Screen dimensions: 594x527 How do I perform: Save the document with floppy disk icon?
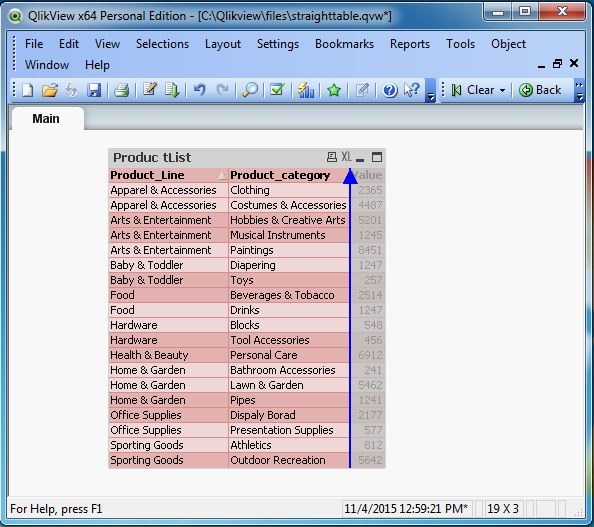pos(94,90)
